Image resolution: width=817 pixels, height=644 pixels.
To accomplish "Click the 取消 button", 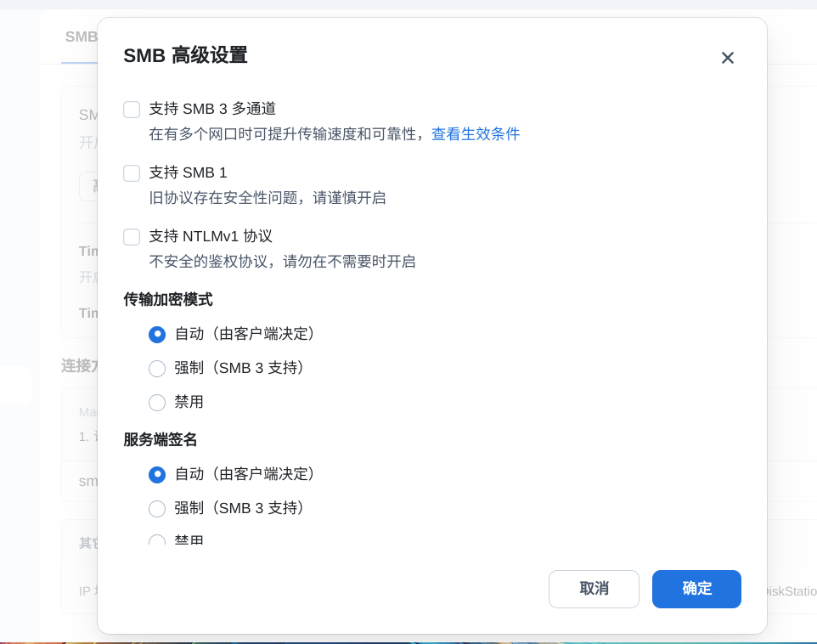I will click(x=594, y=589).
